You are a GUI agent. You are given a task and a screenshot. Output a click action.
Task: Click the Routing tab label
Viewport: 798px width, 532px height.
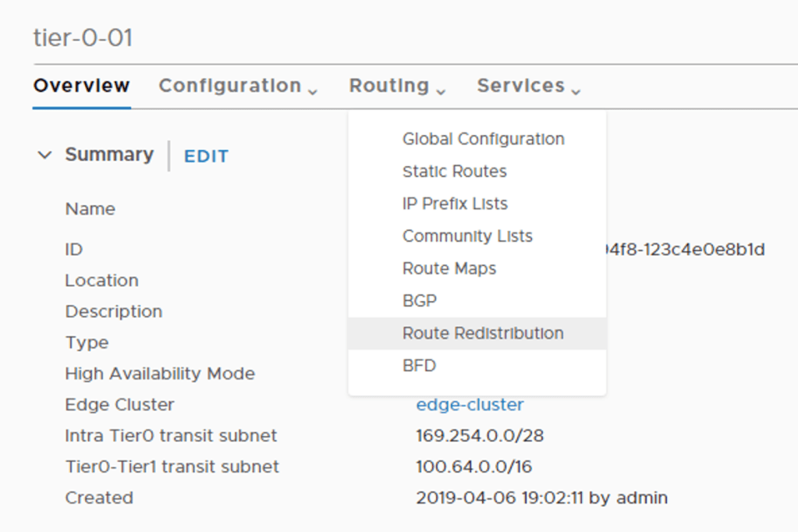click(388, 86)
